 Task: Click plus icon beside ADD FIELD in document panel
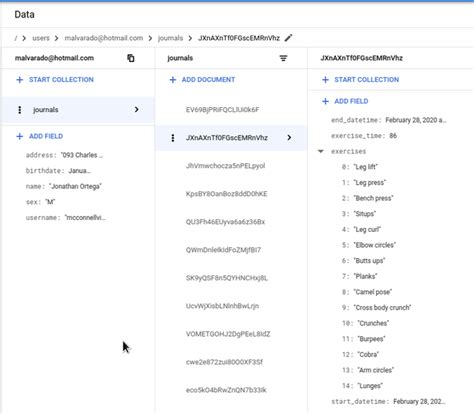point(325,101)
